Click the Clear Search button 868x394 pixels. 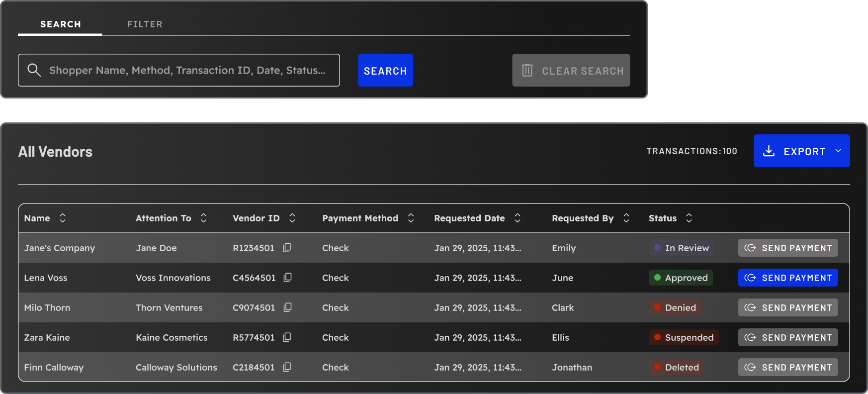point(571,71)
